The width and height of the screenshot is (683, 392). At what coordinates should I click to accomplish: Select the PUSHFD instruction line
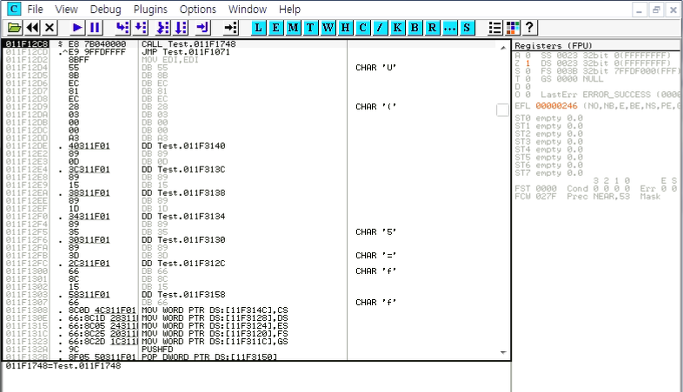point(157,349)
